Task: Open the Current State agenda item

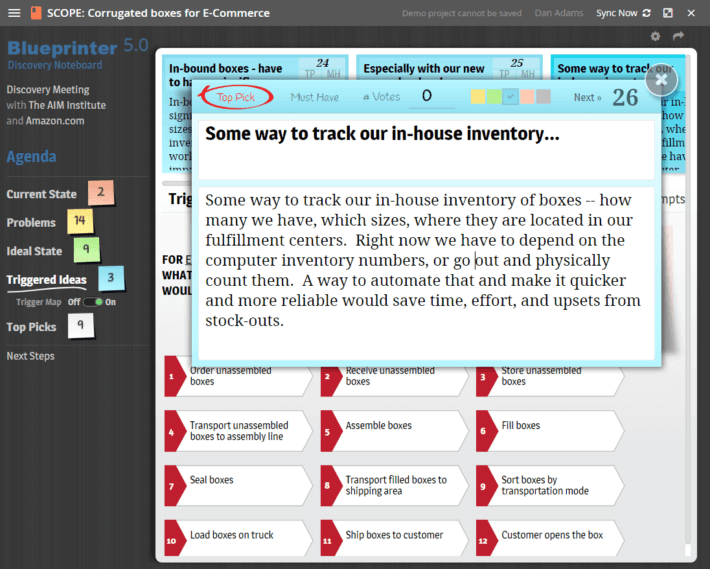Action: point(42,194)
